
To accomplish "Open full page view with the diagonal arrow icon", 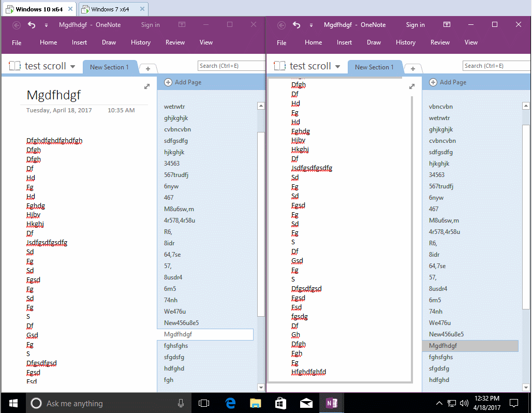I will click(147, 86).
